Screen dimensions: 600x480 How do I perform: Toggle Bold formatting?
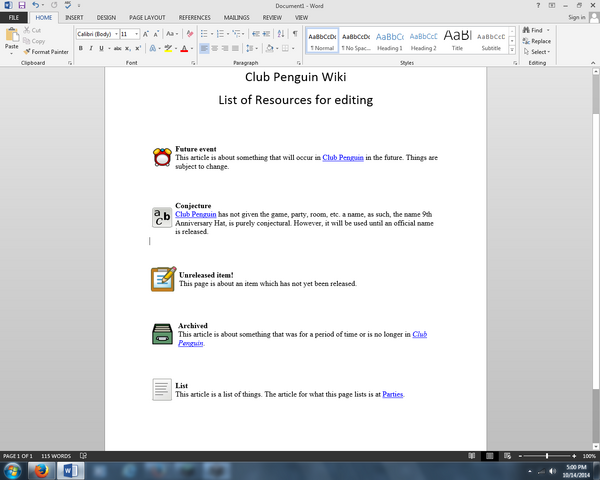[x=81, y=48]
